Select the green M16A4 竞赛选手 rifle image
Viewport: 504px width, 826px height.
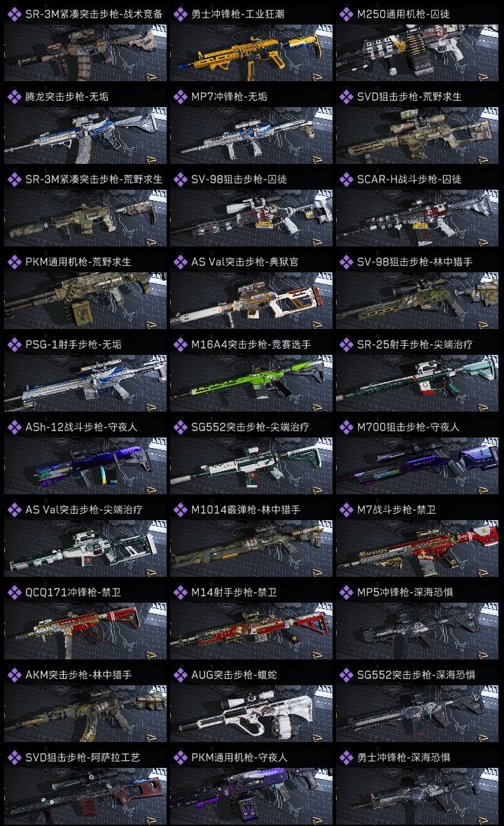coord(251,383)
